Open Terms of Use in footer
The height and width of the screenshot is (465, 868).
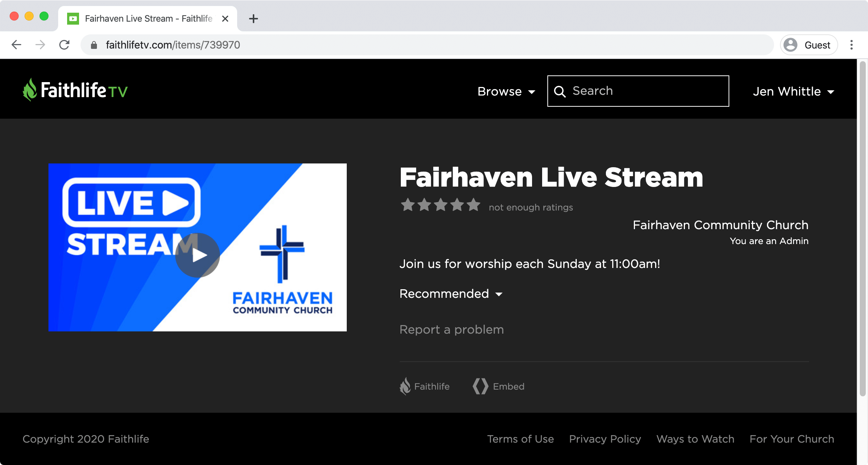[x=521, y=439]
